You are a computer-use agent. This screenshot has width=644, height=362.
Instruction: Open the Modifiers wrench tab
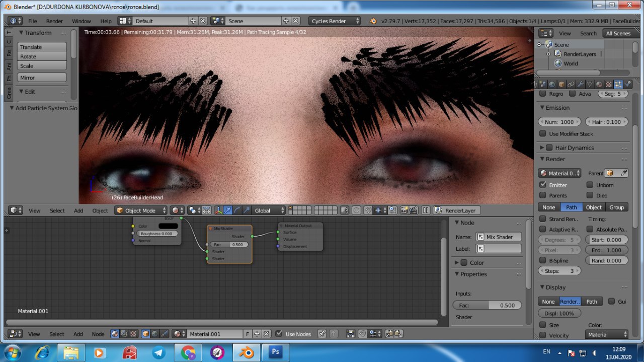(x=580, y=84)
